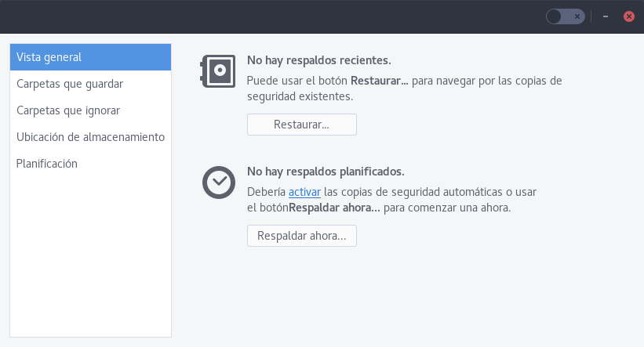Click the clock icon with checkmark

point(218,183)
